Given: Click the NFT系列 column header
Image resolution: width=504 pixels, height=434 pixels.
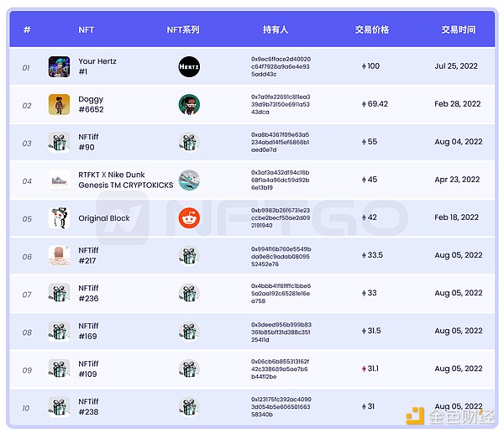Looking at the screenshot, I should pos(183,29).
